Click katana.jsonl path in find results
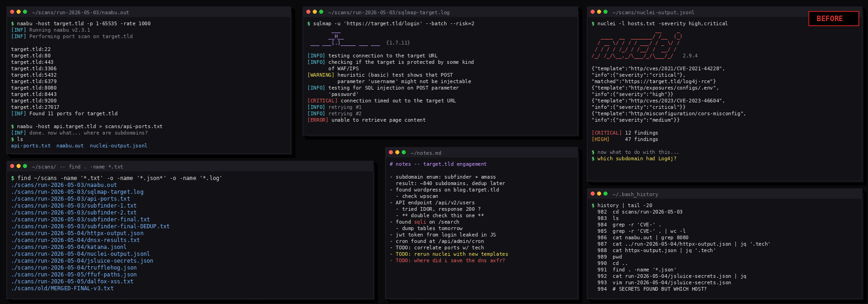The height and width of the screenshot is (304, 868). (x=69, y=247)
